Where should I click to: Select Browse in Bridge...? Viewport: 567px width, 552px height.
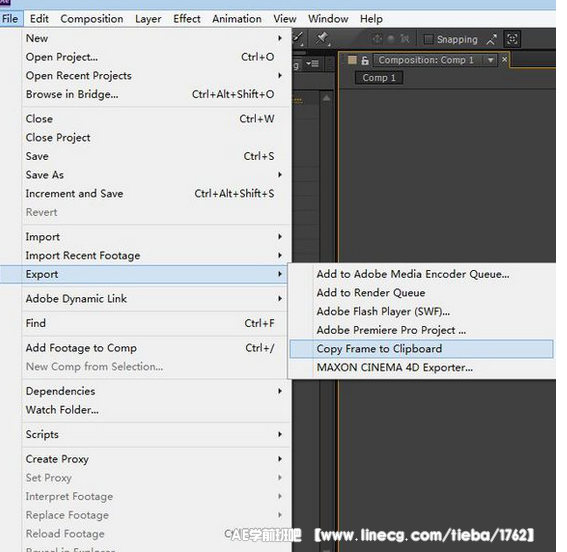155,94
